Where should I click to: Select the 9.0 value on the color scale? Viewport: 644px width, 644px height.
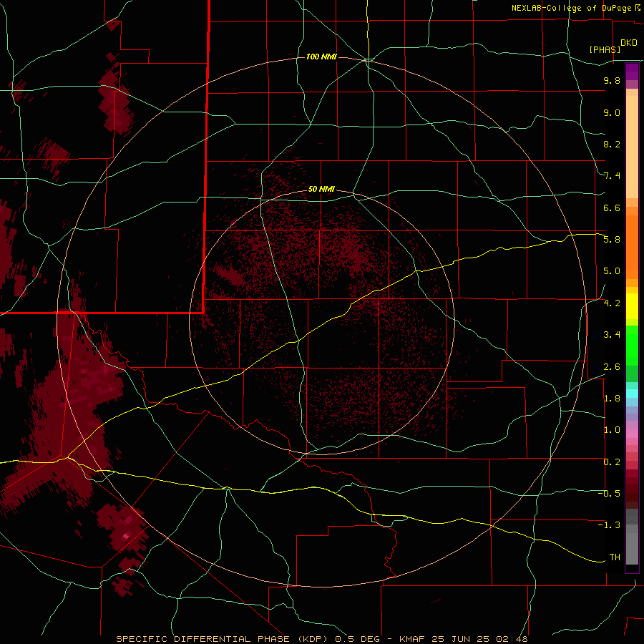pyautogui.click(x=612, y=112)
